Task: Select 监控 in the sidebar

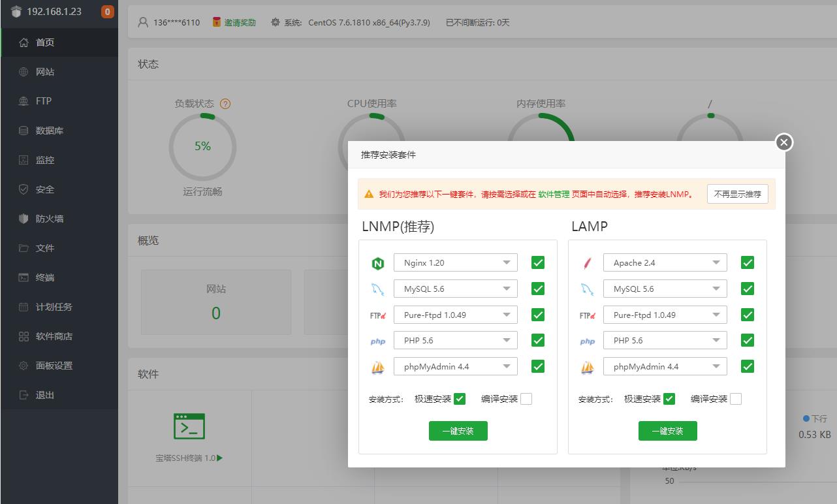Action: click(59, 160)
